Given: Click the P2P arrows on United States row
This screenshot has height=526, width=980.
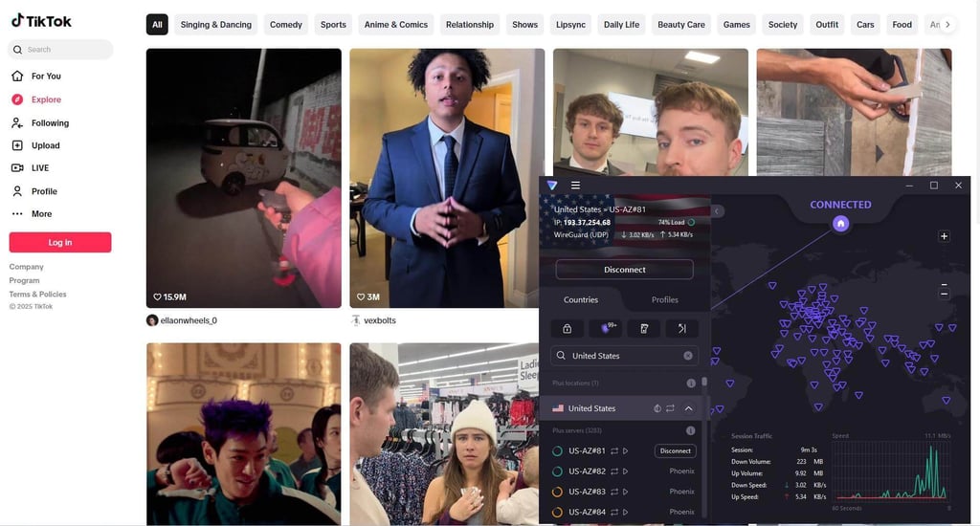Looking at the screenshot, I should (669, 408).
